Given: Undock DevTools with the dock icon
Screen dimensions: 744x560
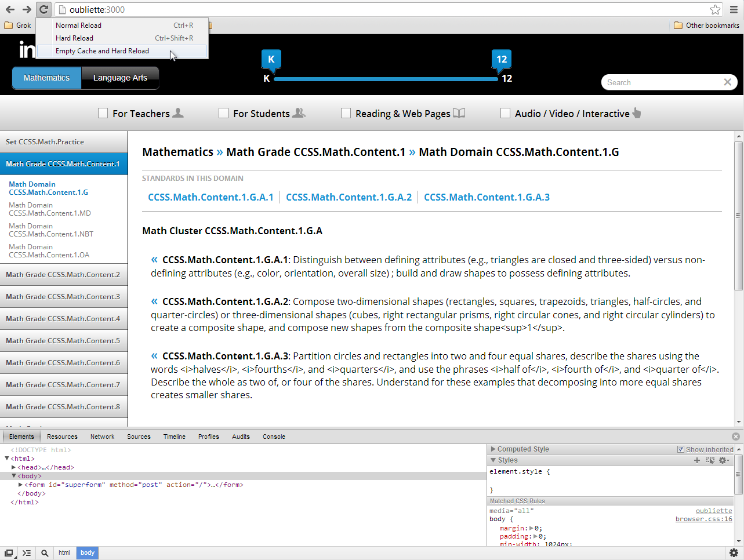Looking at the screenshot, I should point(9,553).
